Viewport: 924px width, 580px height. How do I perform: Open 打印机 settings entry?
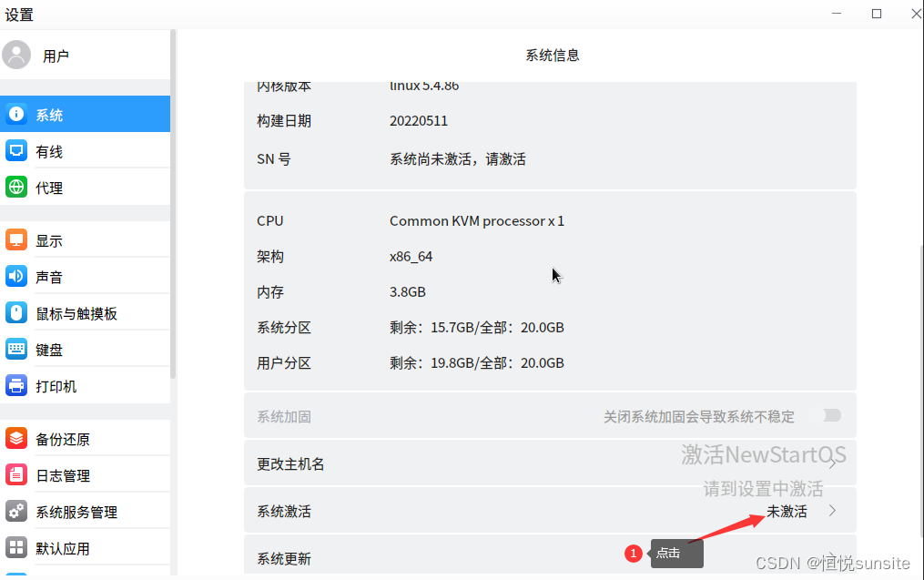pyautogui.click(x=85, y=385)
